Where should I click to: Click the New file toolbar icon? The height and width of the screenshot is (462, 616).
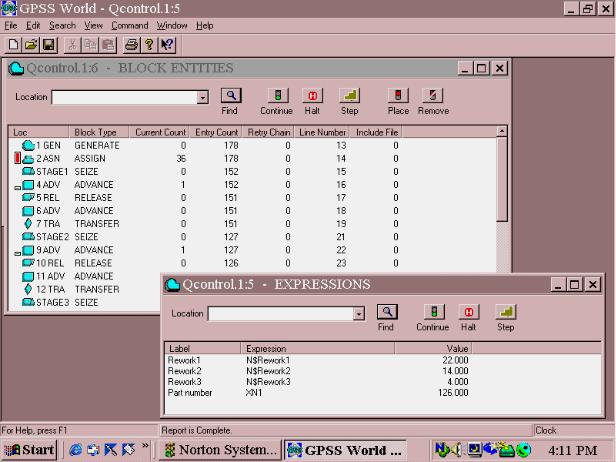click(x=13, y=45)
